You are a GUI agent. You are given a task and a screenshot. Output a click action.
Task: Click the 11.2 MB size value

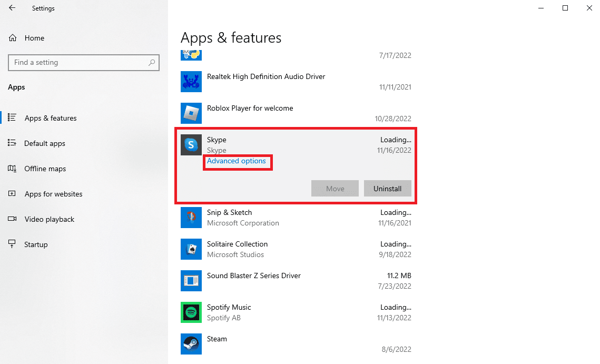click(x=399, y=276)
